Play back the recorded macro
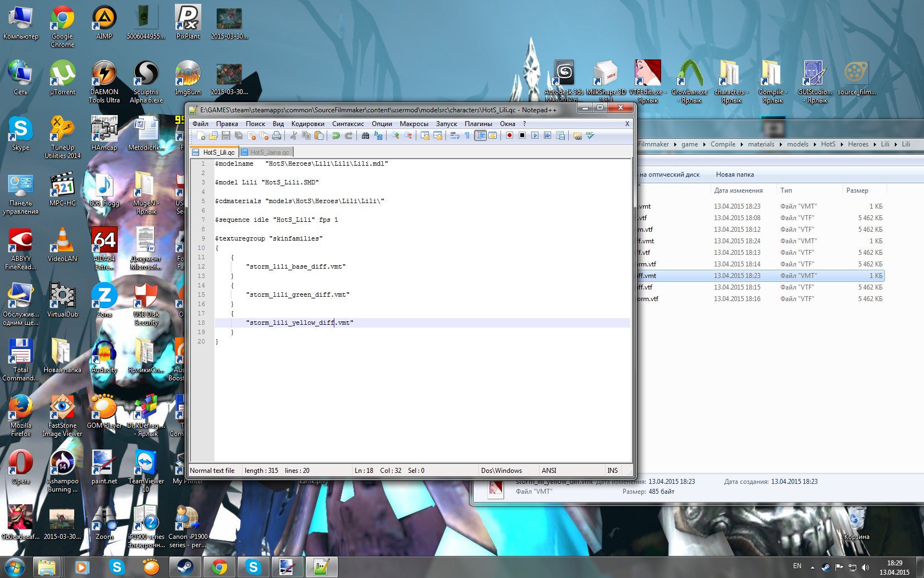The image size is (924, 578). click(x=535, y=135)
